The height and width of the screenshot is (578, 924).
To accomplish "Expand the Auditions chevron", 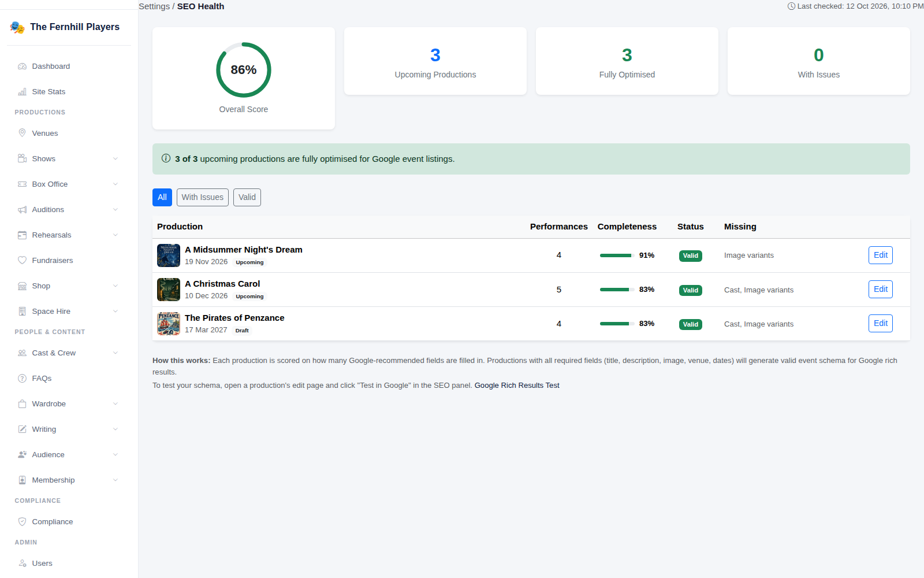I will pyautogui.click(x=115, y=210).
